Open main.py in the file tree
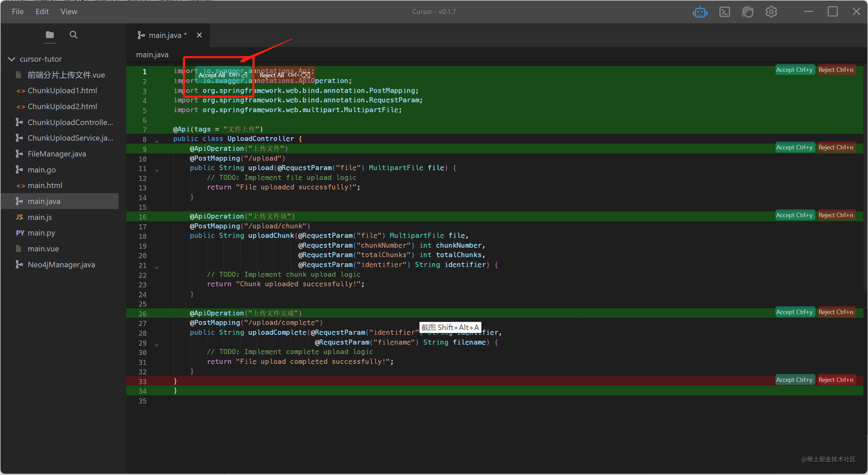 coord(41,233)
